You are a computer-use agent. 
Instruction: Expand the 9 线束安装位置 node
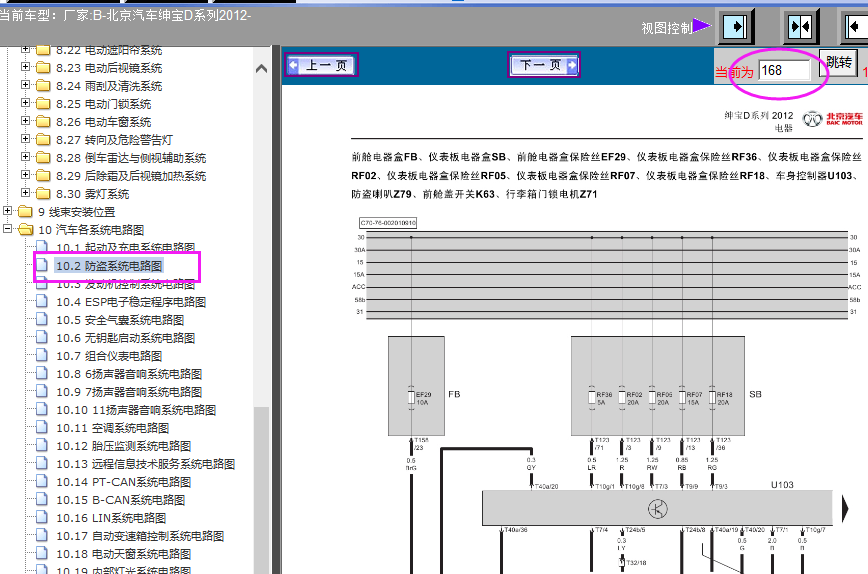pos(7,211)
